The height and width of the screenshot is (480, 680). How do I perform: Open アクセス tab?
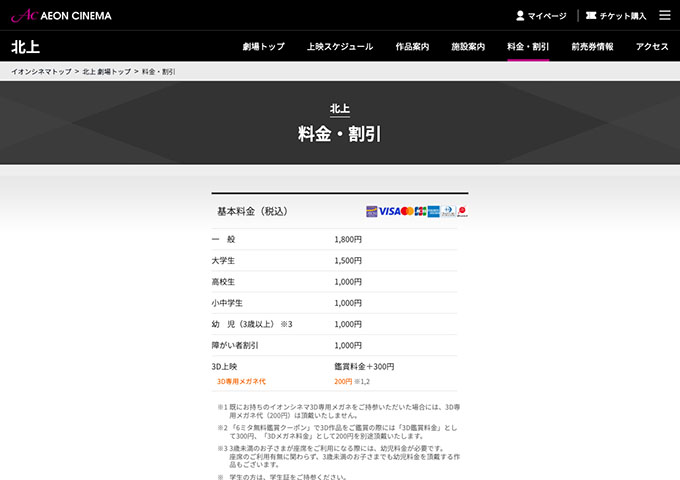pyautogui.click(x=652, y=46)
